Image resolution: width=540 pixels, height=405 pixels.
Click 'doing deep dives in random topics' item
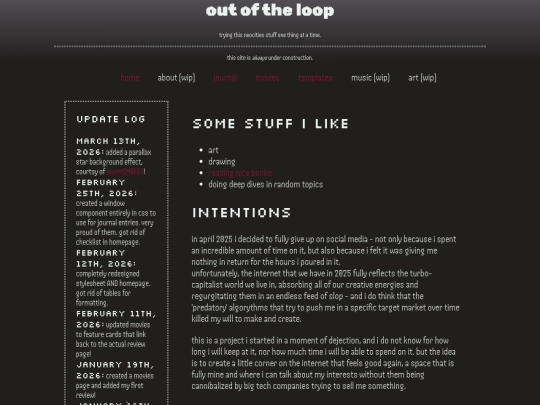pos(266,185)
